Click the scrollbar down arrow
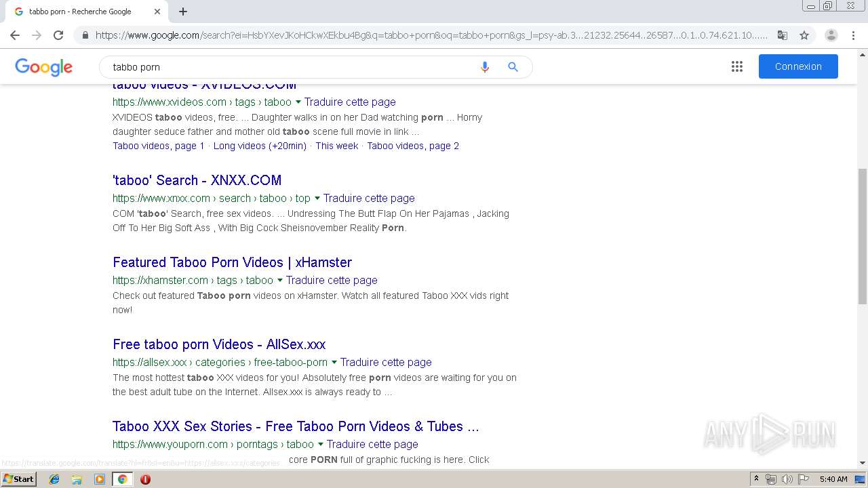 coord(863,463)
